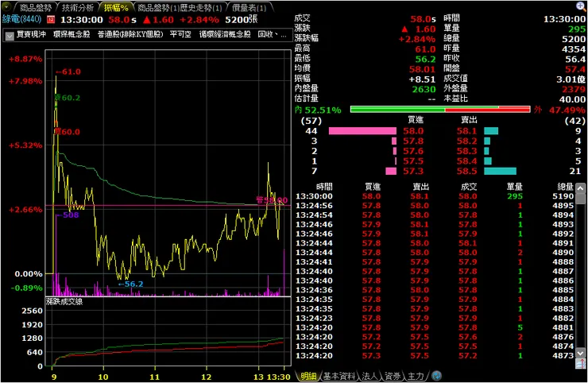
Task: Click the 最低 56.2 value
Action: coord(425,60)
